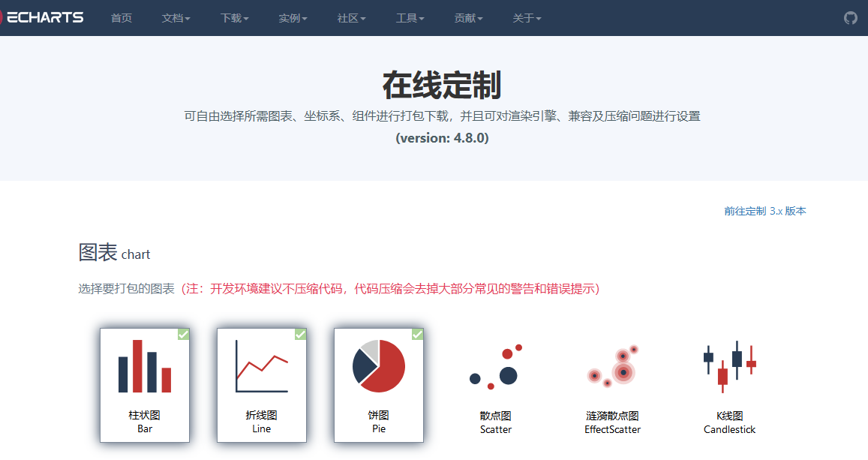Select the Line chart icon
This screenshot has width=868, height=460.
click(x=261, y=366)
